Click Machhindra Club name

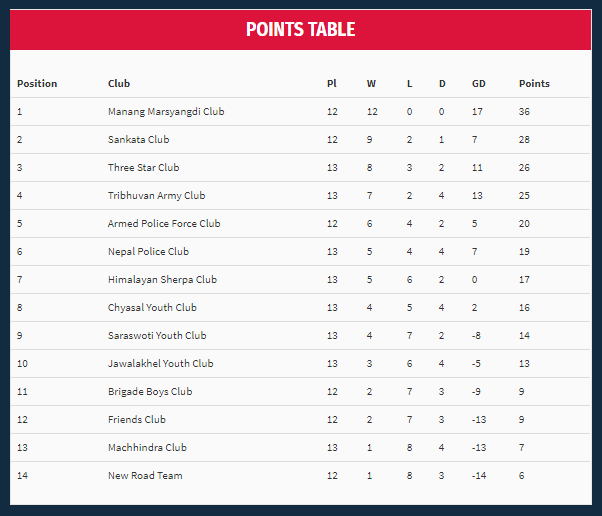pyautogui.click(x=147, y=447)
